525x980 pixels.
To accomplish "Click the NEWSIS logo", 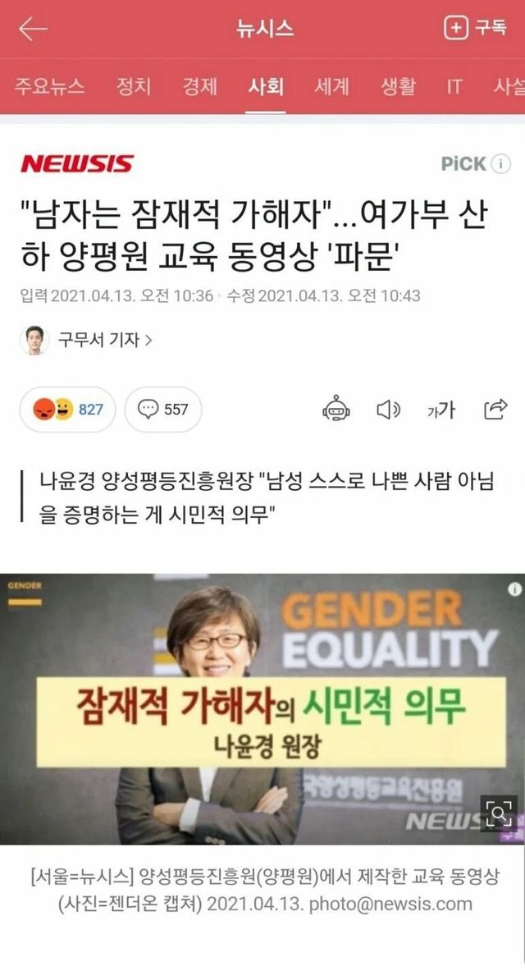I will (x=77, y=164).
